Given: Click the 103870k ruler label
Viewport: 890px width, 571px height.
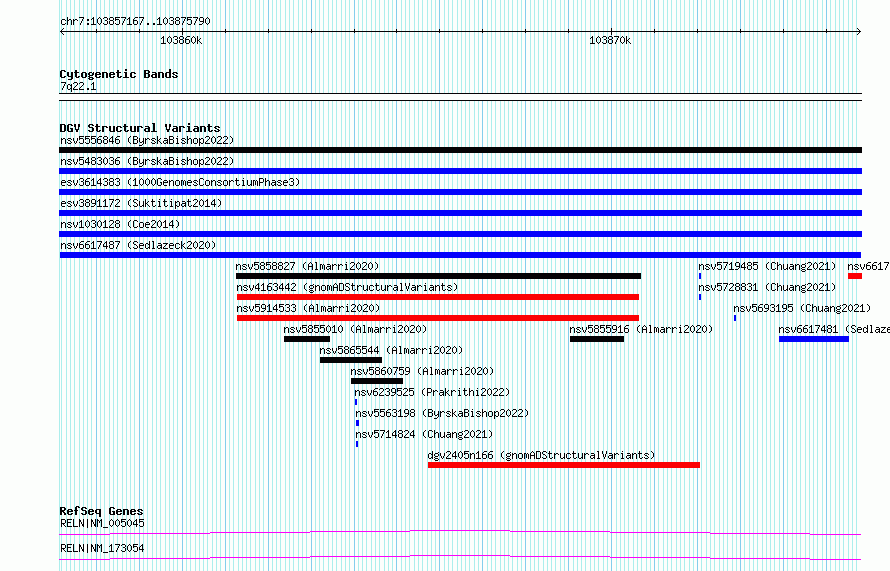Looking at the screenshot, I should pyautogui.click(x=610, y=41).
